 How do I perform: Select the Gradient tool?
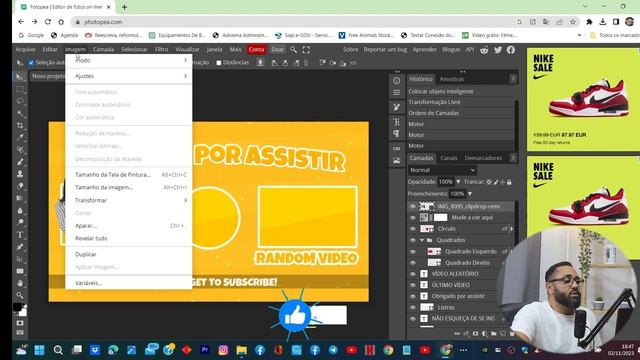coord(20,198)
